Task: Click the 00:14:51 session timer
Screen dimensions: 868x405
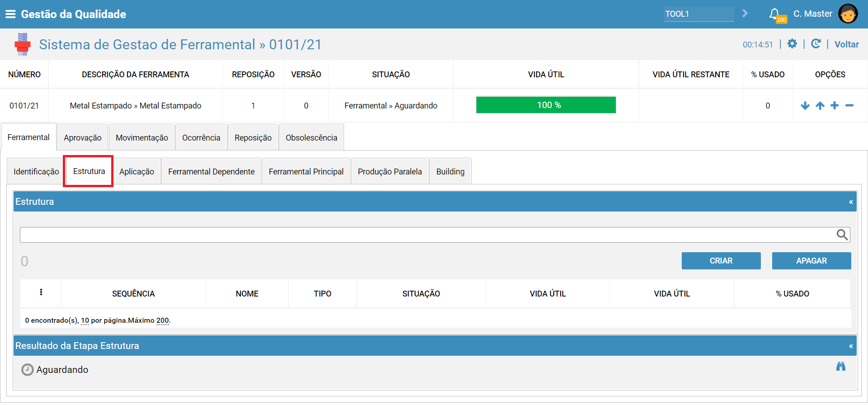Action: pyautogui.click(x=758, y=44)
